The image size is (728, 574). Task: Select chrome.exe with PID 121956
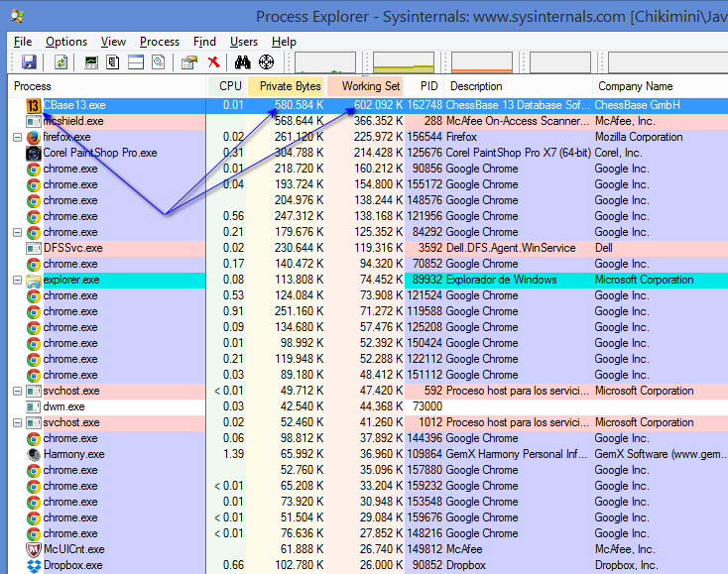coord(368,217)
